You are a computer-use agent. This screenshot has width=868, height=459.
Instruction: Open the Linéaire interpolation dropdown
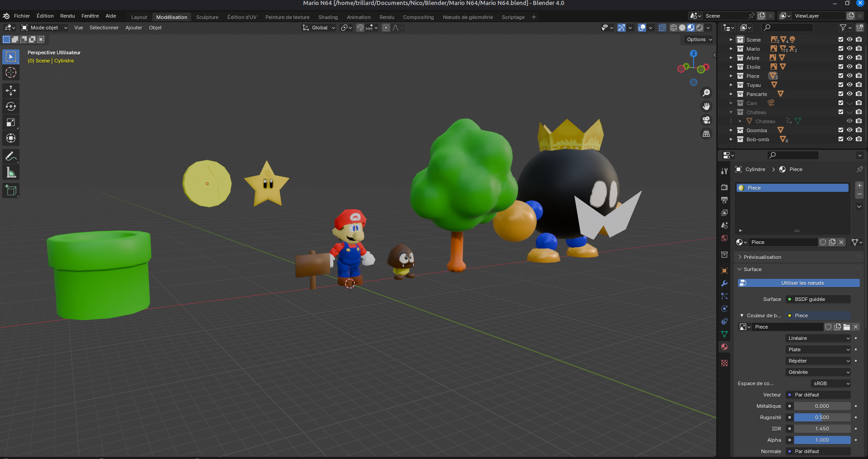[818, 338]
